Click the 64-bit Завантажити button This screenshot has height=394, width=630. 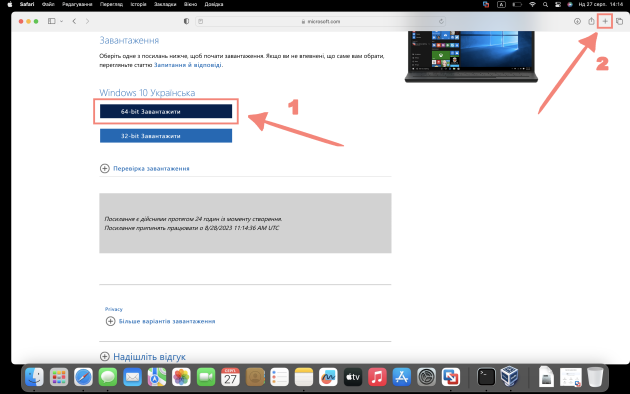166,111
